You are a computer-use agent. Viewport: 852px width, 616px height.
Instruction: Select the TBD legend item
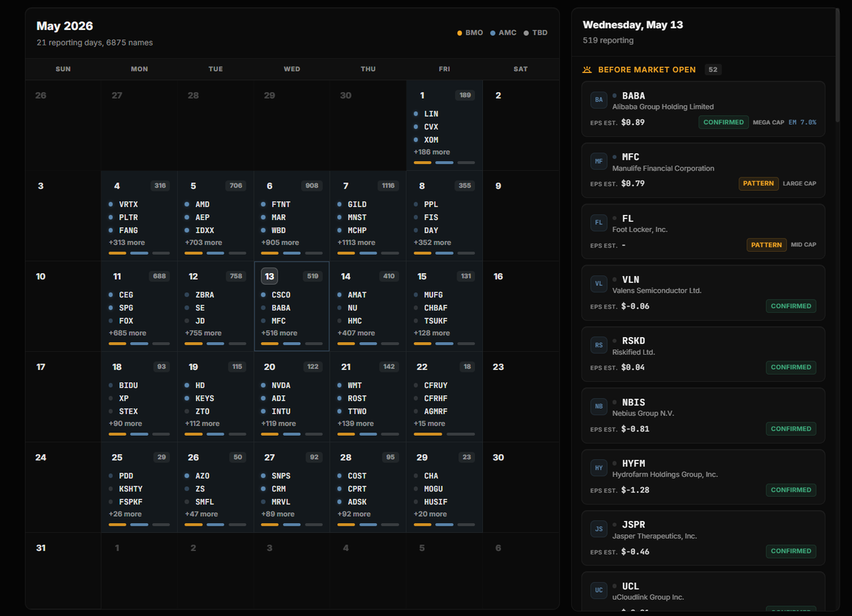click(x=535, y=33)
